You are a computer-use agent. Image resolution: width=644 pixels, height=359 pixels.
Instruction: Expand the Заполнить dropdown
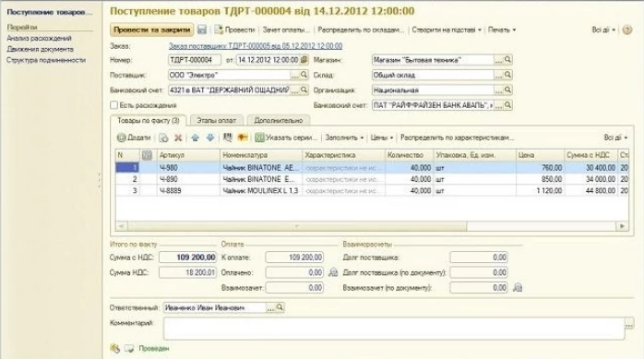(x=344, y=138)
